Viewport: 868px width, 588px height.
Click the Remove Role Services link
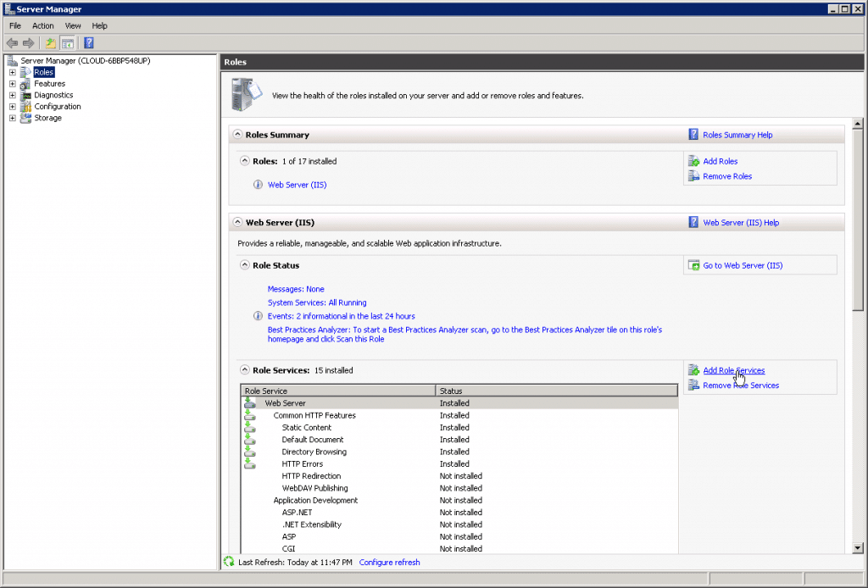(x=741, y=386)
